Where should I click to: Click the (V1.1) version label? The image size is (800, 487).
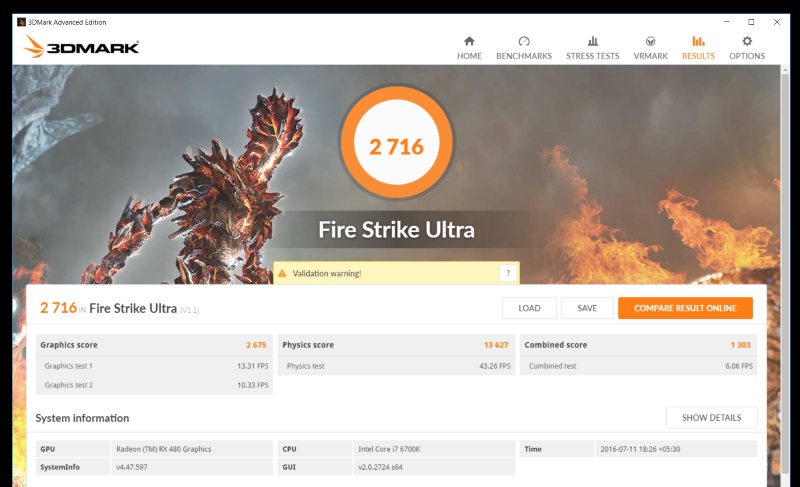click(189, 310)
